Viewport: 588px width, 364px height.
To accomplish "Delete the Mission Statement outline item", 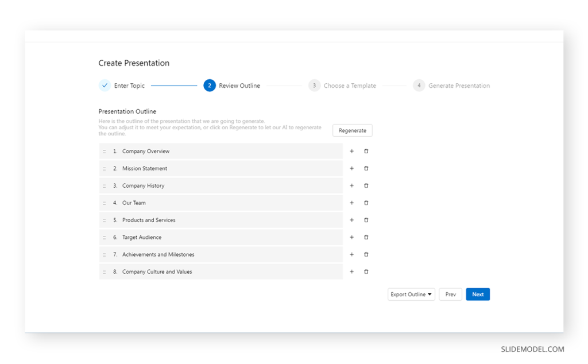I will click(366, 168).
